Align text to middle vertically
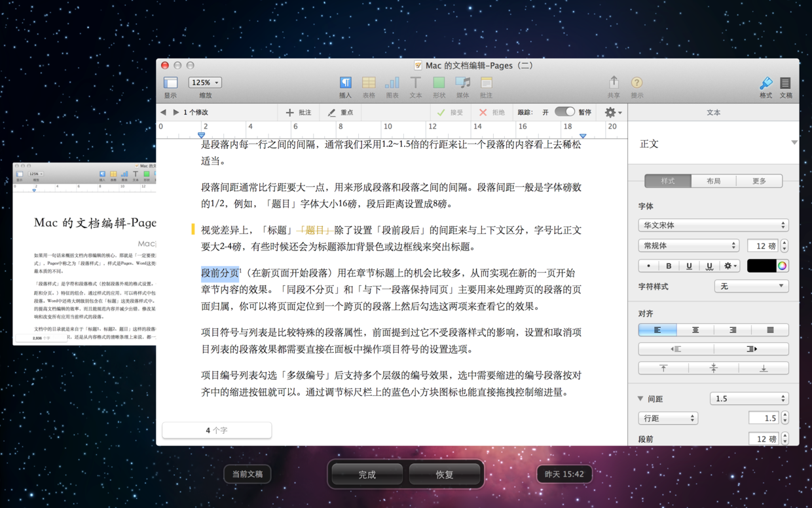 pos(714,368)
